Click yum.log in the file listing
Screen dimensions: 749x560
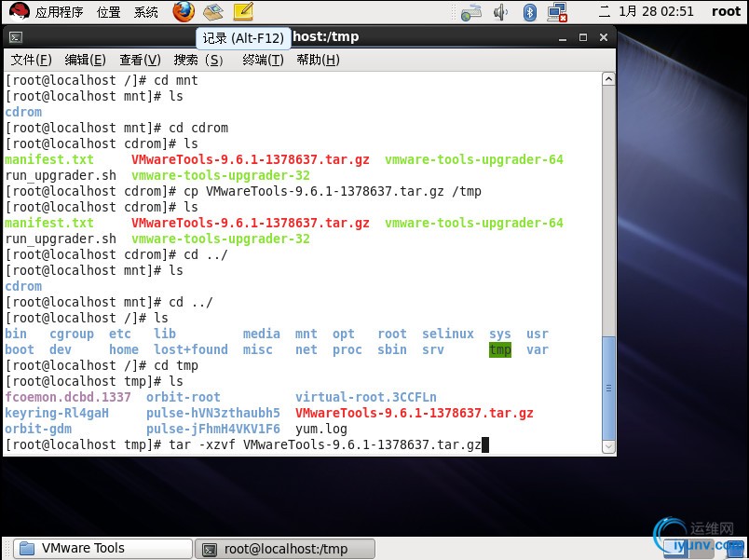pyautogui.click(x=321, y=429)
